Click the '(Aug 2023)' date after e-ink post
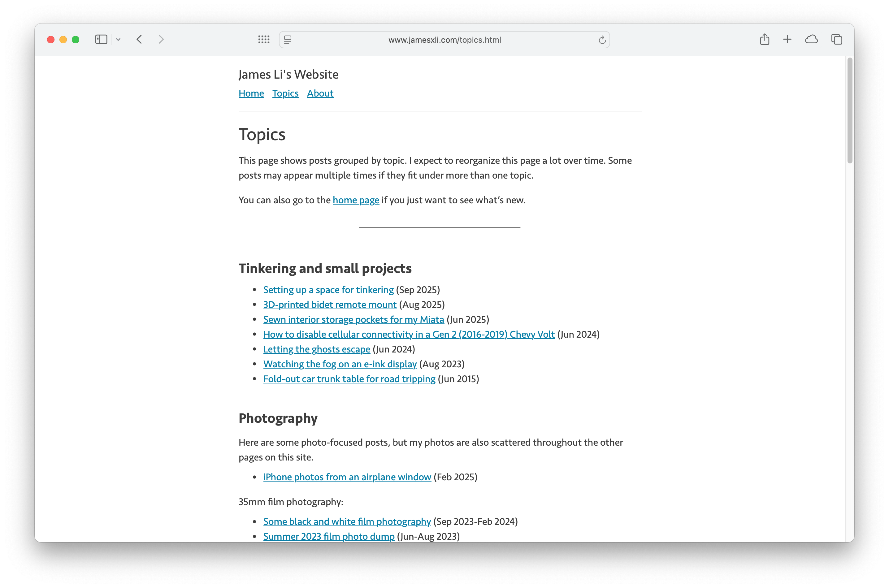The height and width of the screenshot is (588, 889). pos(442,364)
